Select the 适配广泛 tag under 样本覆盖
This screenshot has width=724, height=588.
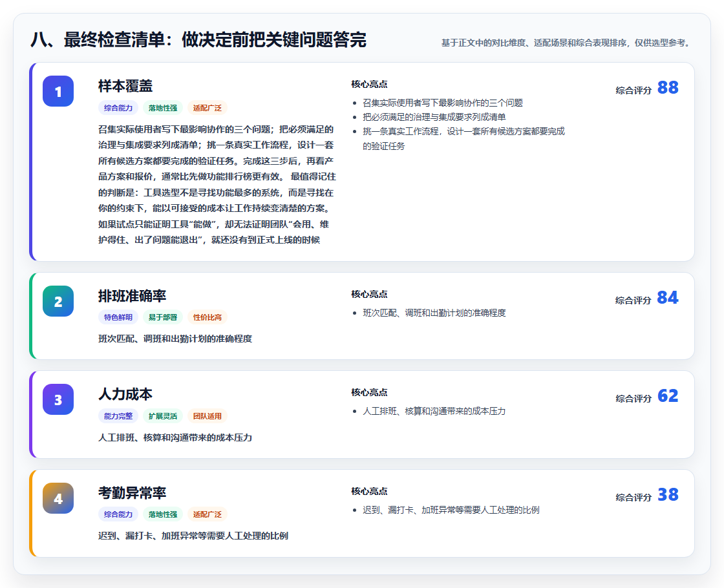click(208, 108)
